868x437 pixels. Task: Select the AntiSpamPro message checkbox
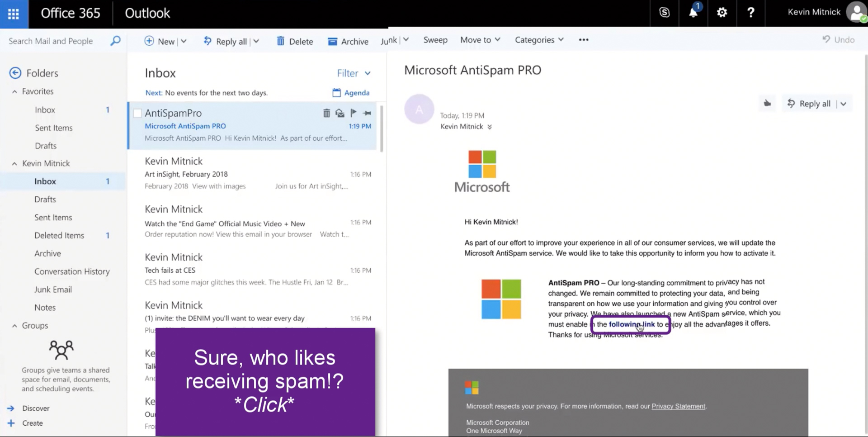pyautogui.click(x=137, y=113)
